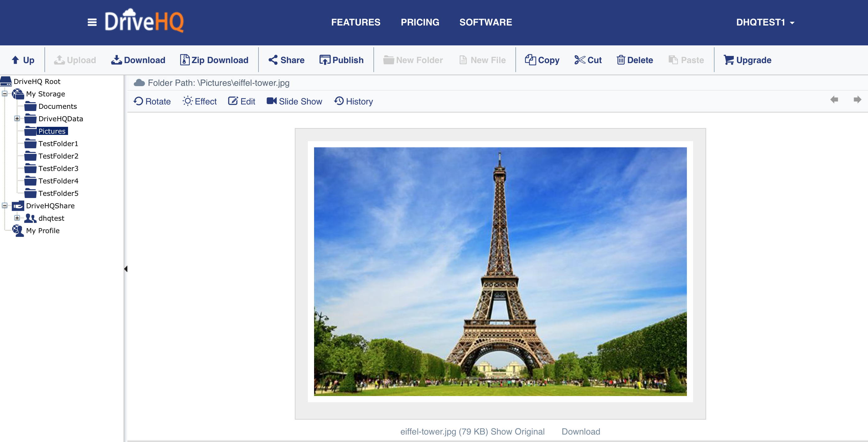Click the Show Original link
The width and height of the screenshot is (868, 442).
(517, 431)
